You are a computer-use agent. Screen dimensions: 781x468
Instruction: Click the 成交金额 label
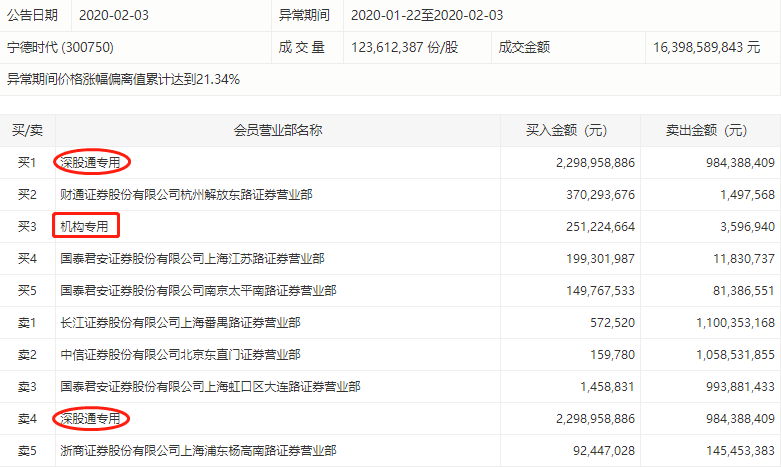[524, 47]
